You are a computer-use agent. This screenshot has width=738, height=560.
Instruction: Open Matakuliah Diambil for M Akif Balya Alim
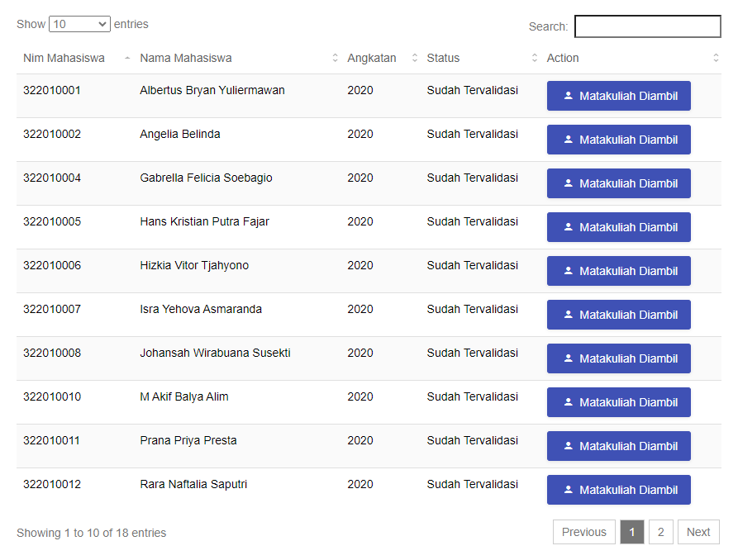tap(619, 402)
